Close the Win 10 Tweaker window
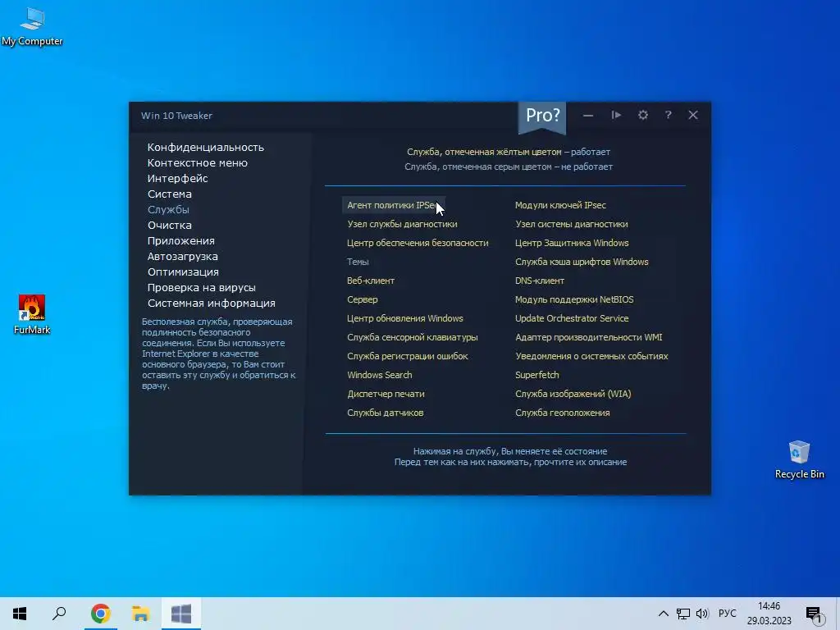 coord(693,115)
